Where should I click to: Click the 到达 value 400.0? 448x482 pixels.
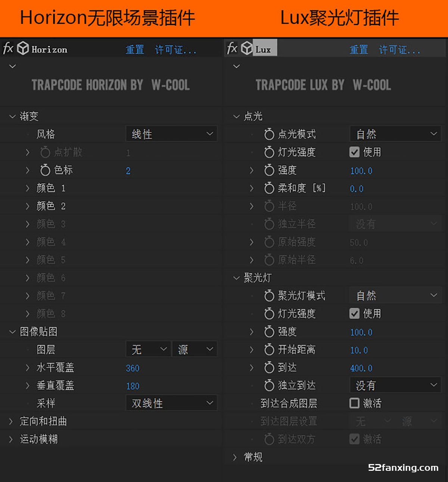pos(361,368)
